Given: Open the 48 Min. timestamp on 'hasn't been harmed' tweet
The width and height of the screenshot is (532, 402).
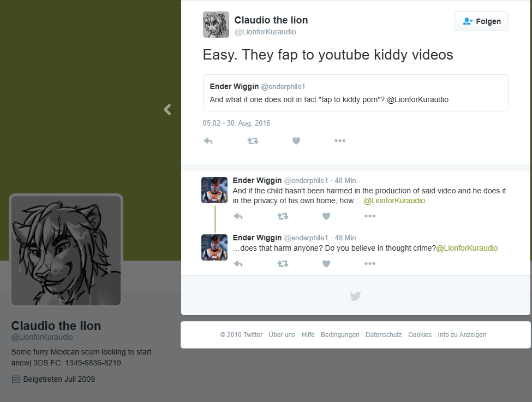Looking at the screenshot, I should pos(346,181).
